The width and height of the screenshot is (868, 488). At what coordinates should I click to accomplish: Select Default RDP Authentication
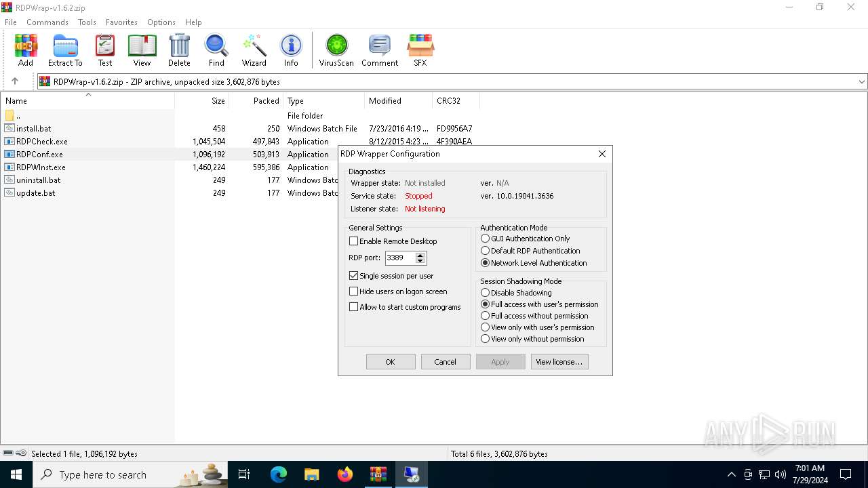click(485, 251)
